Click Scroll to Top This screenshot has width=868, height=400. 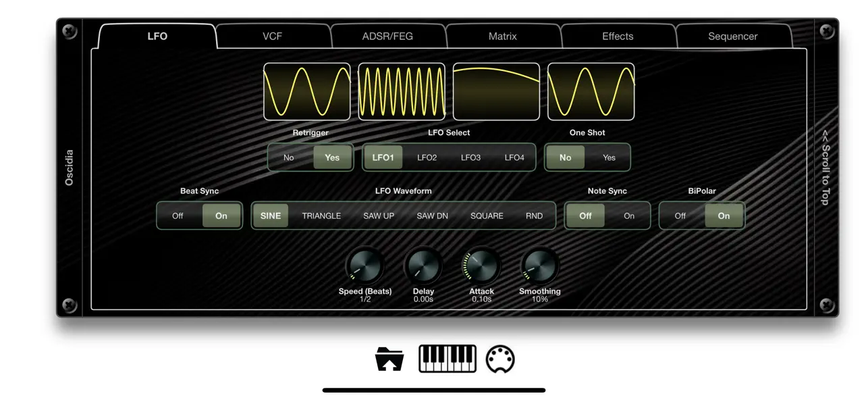(825, 168)
